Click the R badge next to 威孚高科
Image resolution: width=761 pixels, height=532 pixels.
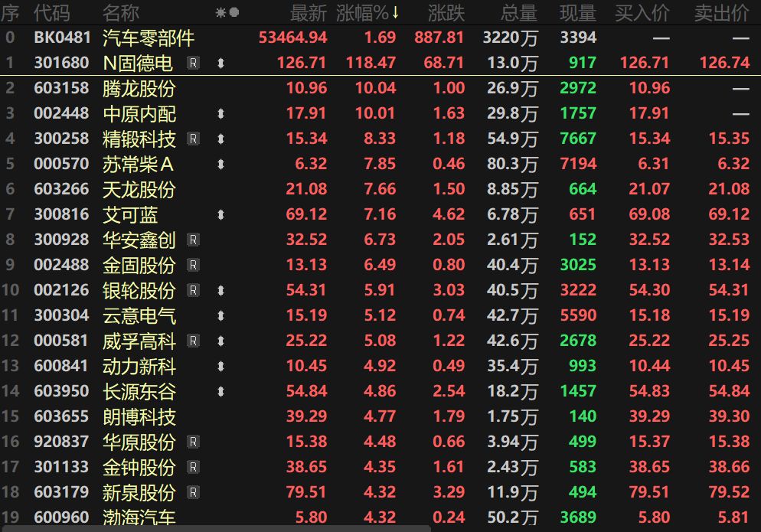click(193, 341)
